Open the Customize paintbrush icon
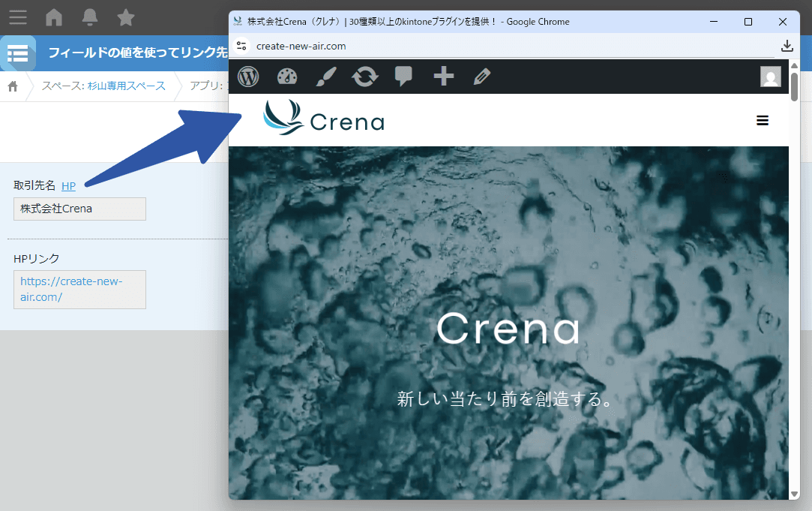 coord(326,77)
